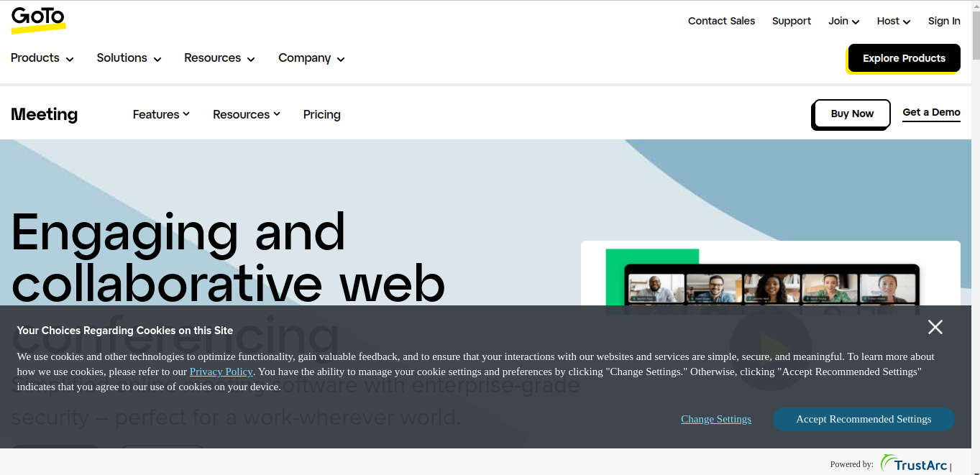
Task: Expand the Resources menu in top navigation
Action: pos(219,58)
